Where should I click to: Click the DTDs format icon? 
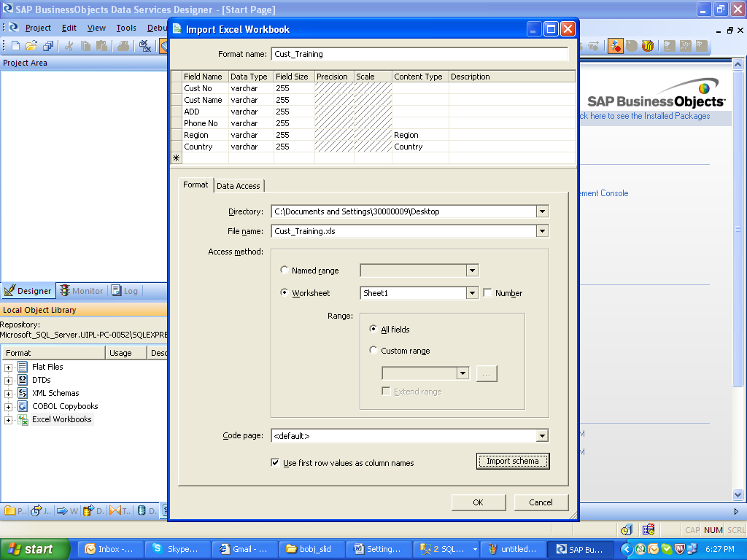(x=23, y=380)
